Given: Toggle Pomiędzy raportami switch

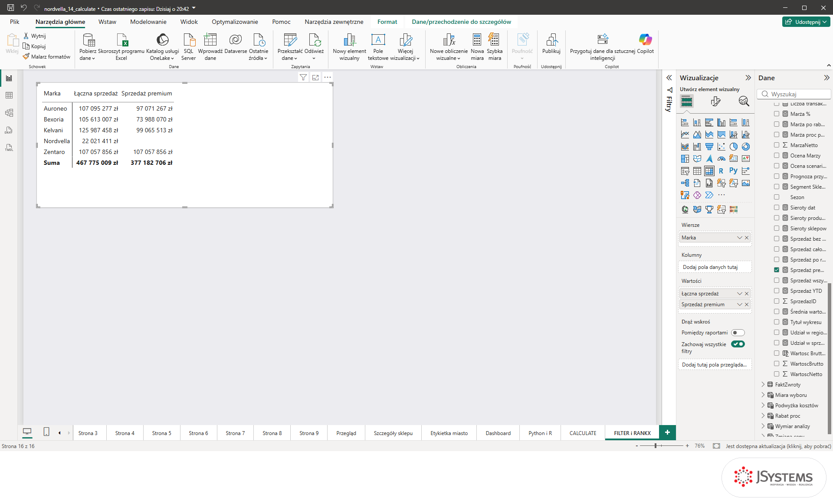Looking at the screenshot, I should 738,333.
